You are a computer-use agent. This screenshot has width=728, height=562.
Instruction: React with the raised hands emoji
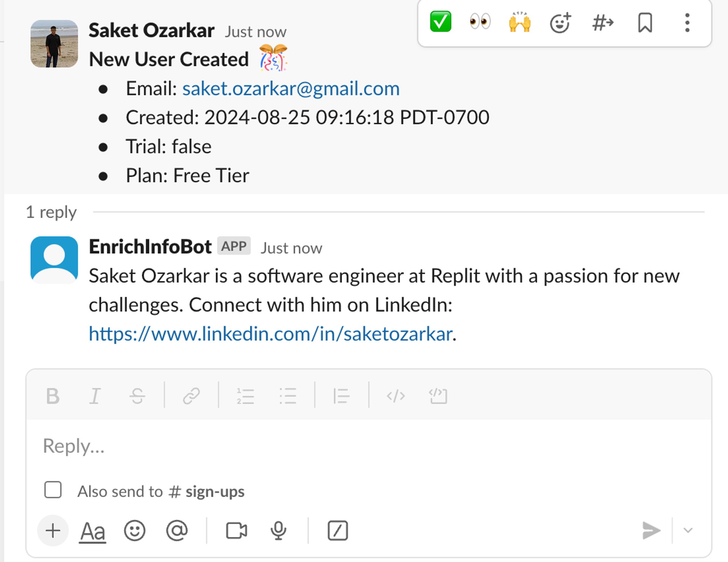(520, 22)
